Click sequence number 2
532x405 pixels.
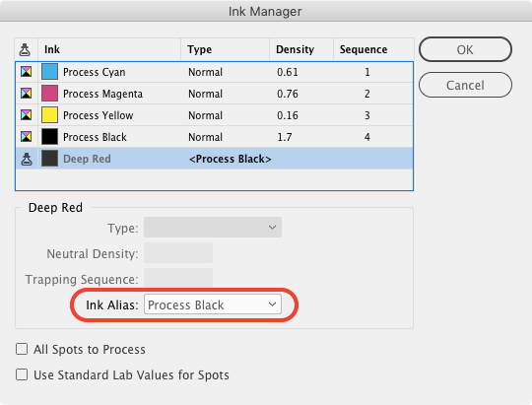367,94
